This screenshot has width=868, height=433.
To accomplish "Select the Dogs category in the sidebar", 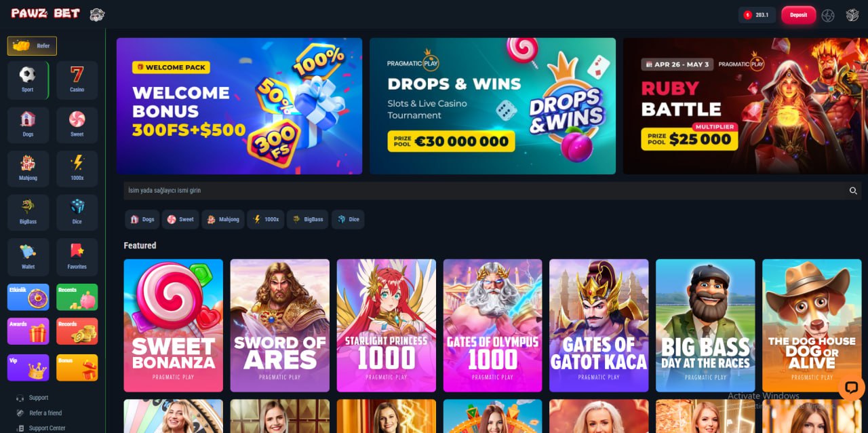I will (x=28, y=125).
